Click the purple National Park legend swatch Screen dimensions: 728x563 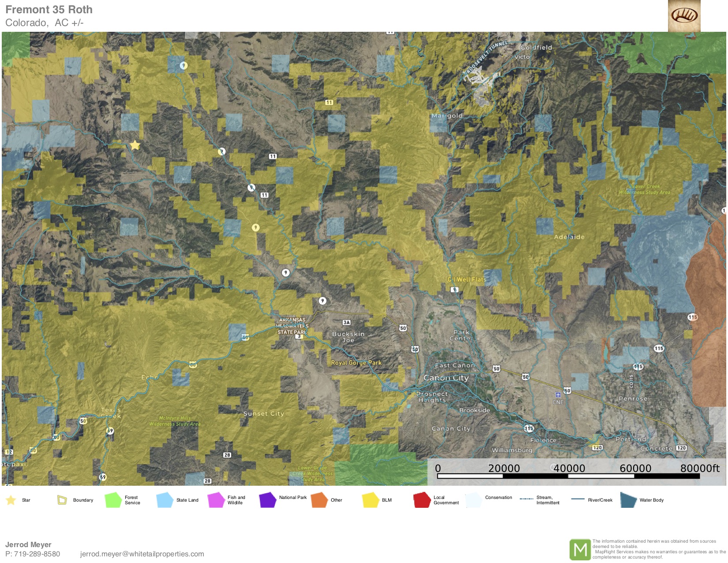point(267,500)
